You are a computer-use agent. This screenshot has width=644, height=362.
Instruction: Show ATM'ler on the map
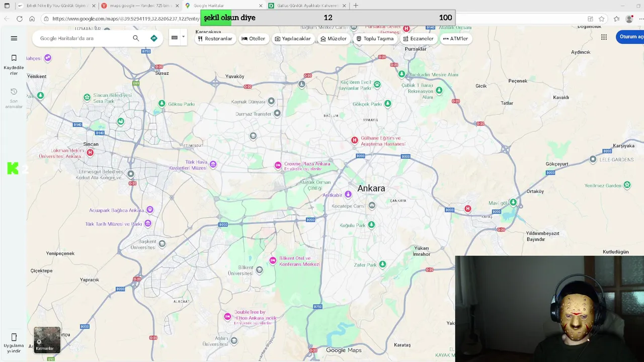pyautogui.click(x=455, y=39)
